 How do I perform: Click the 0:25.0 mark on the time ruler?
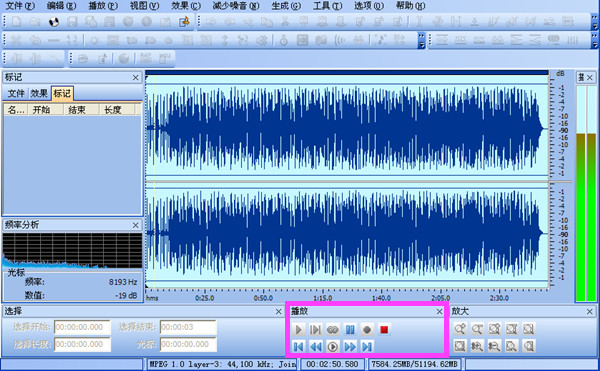[205, 298]
